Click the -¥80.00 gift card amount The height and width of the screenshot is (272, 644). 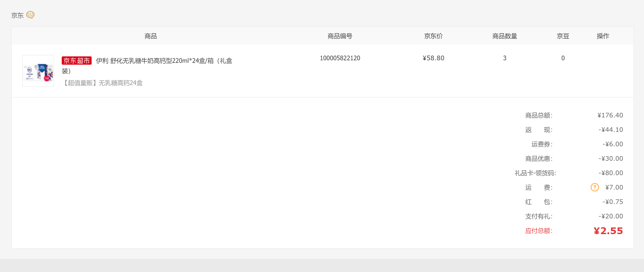[611, 173]
